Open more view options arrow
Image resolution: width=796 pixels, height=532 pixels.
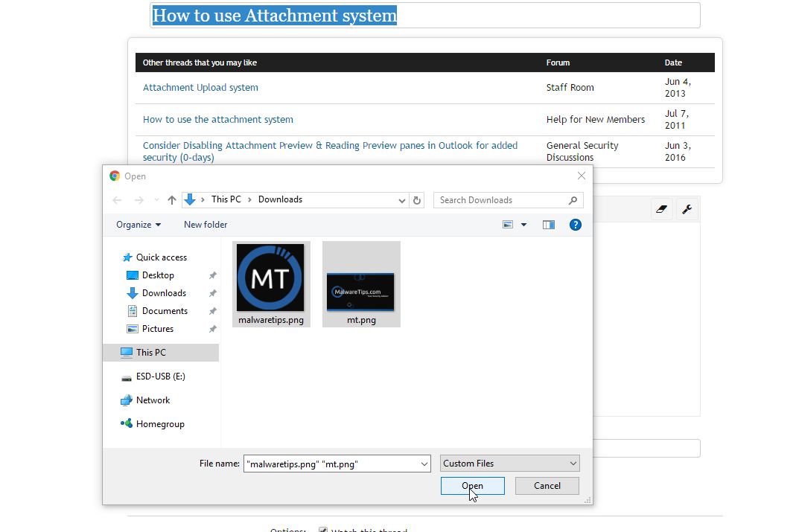524,225
